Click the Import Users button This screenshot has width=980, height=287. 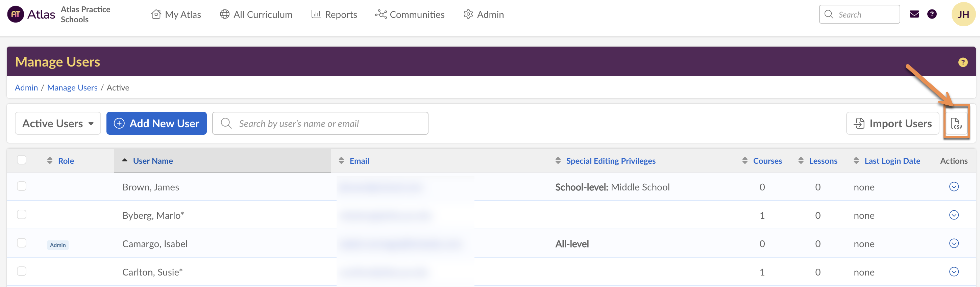(892, 123)
